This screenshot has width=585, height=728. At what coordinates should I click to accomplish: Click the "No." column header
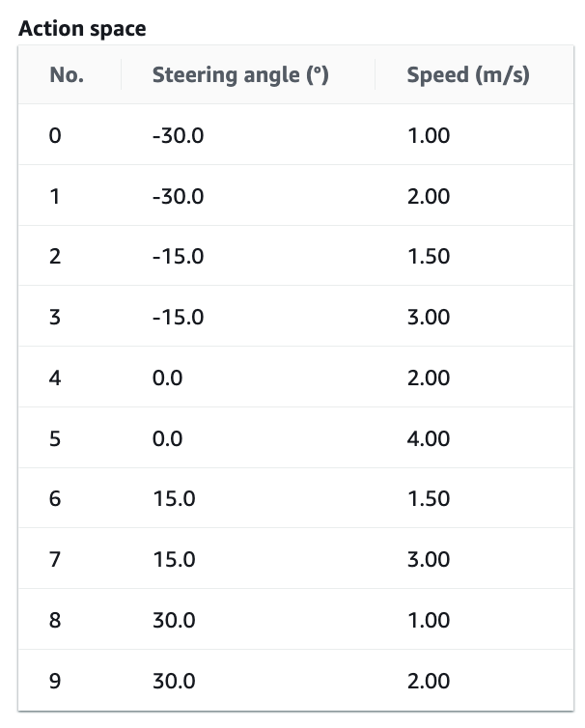tap(67, 75)
